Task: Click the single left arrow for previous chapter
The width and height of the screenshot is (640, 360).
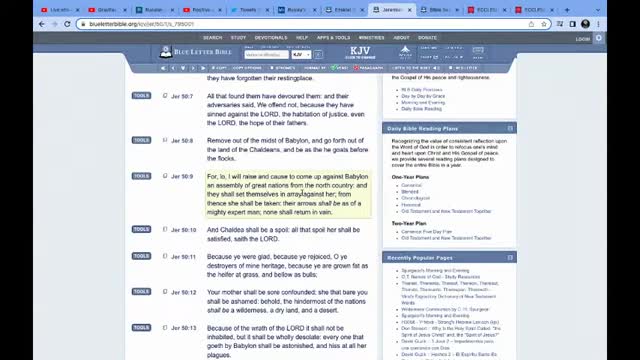Action: [173, 68]
